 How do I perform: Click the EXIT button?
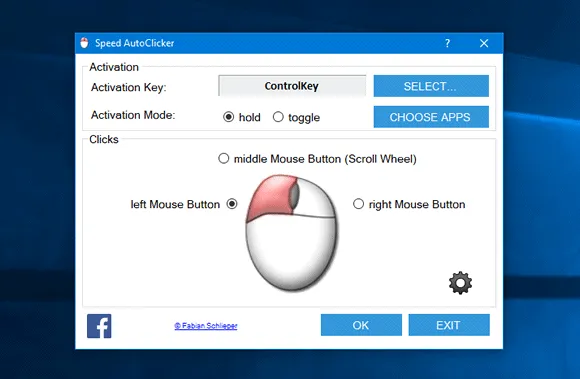click(449, 325)
